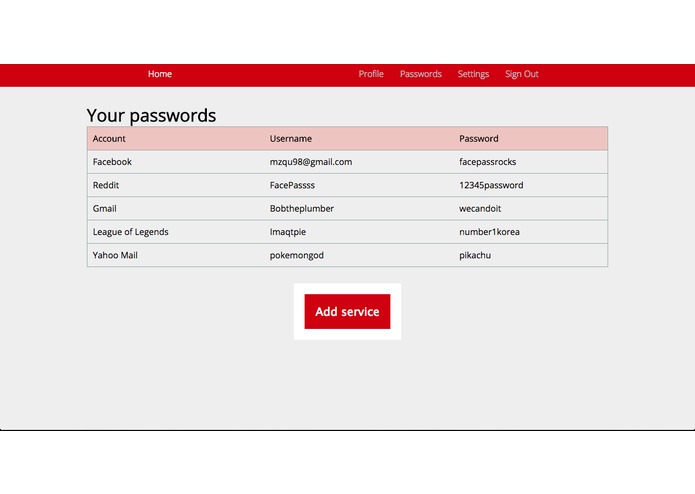695x494 pixels.
Task: Click username mzqu98@gmail.com
Action: point(311,162)
